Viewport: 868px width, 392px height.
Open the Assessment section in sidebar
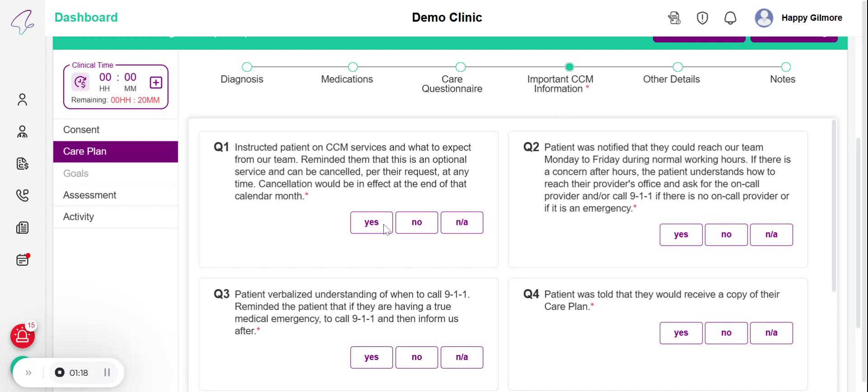(90, 195)
